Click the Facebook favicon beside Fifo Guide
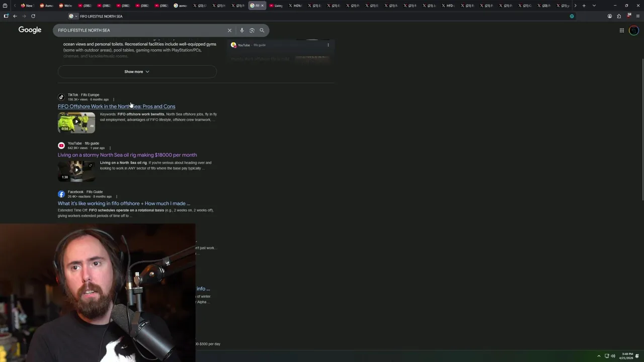 pyautogui.click(x=61, y=194)
